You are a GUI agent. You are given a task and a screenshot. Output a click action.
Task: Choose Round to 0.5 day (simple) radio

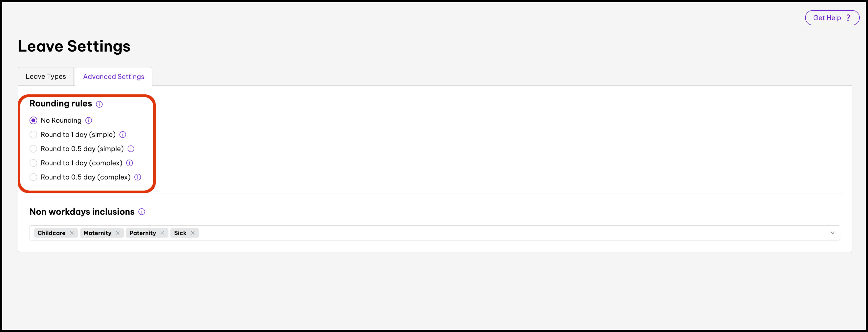point(33,149)
